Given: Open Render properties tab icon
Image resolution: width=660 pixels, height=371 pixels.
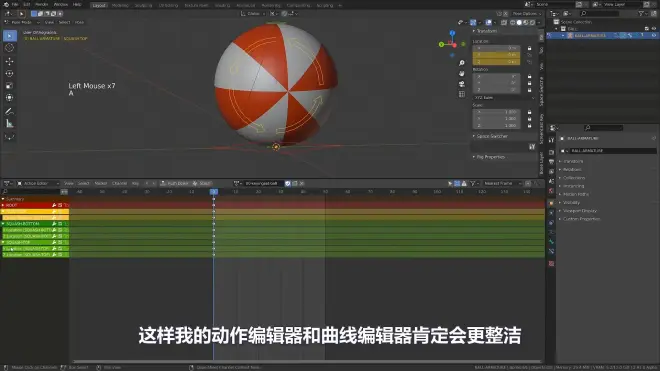Looking at the screenshot, I should tap(551, 152).
